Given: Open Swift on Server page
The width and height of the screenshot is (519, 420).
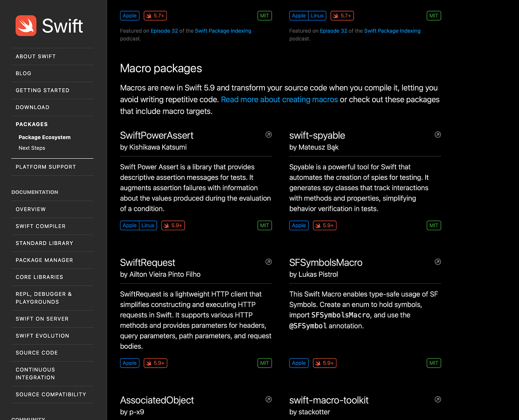Looking at the screenshot, I should (x=42, y=319).
